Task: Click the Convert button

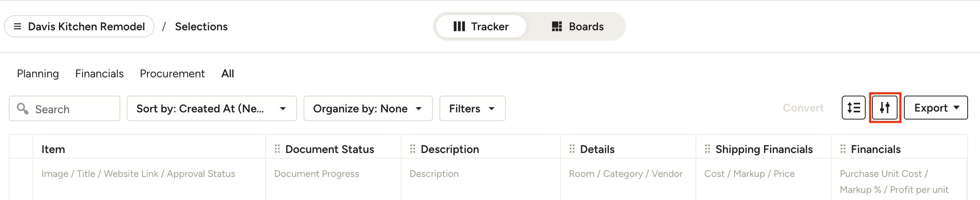Action: (803, 108)
